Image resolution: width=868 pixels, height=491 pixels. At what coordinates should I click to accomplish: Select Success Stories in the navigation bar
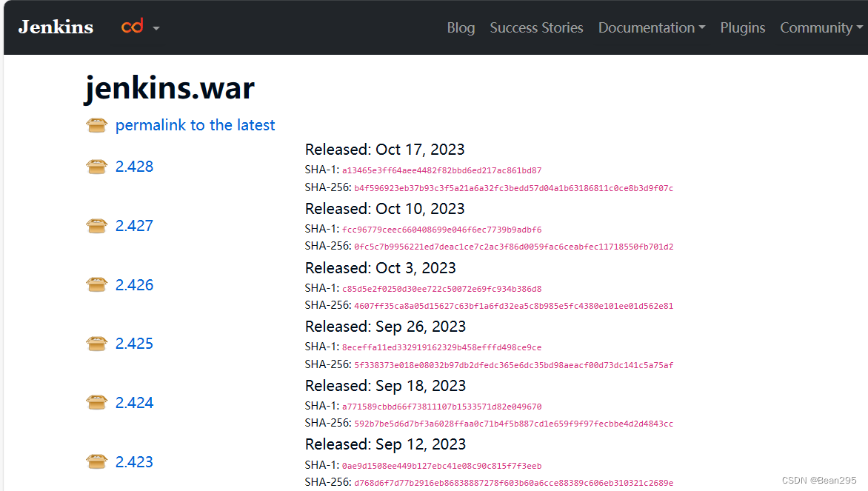(x=536, y=27)
